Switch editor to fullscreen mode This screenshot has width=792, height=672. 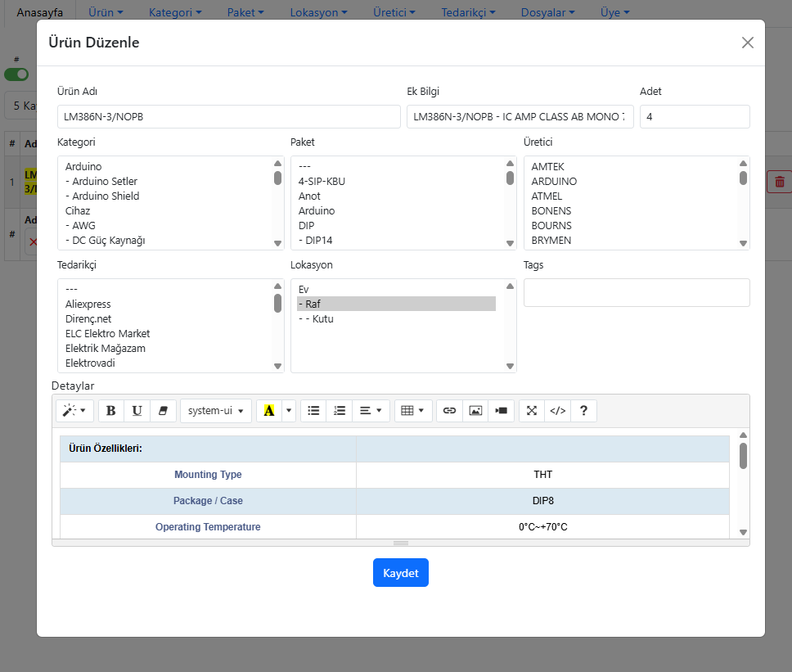coord(532,411)
